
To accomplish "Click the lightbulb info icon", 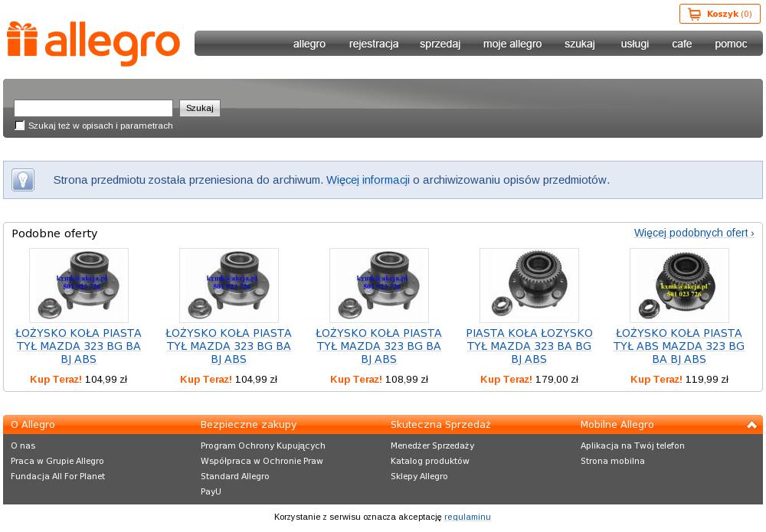I will (x=23, y=180).
